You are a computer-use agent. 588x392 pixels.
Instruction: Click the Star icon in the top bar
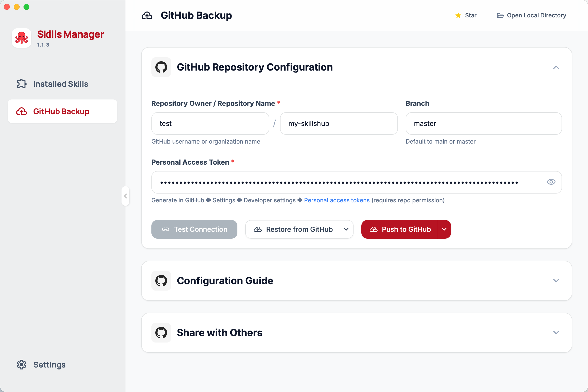(x=458, y=15)
